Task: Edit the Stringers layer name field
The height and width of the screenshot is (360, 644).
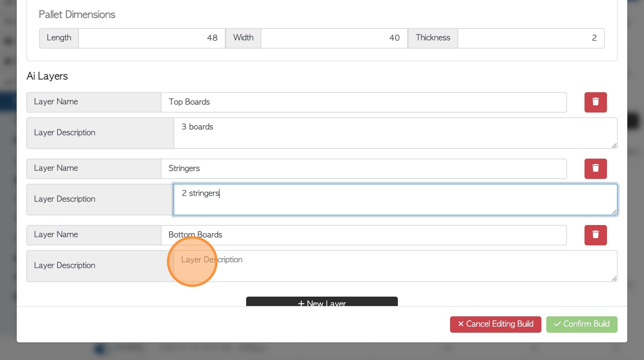Action: pyautogui.click(x=364, y=169)
